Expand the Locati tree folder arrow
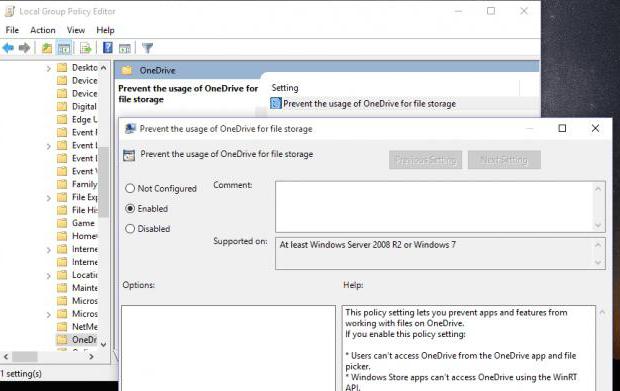The width and height of the screenshot is (620, 391). (x=49, y=276)
